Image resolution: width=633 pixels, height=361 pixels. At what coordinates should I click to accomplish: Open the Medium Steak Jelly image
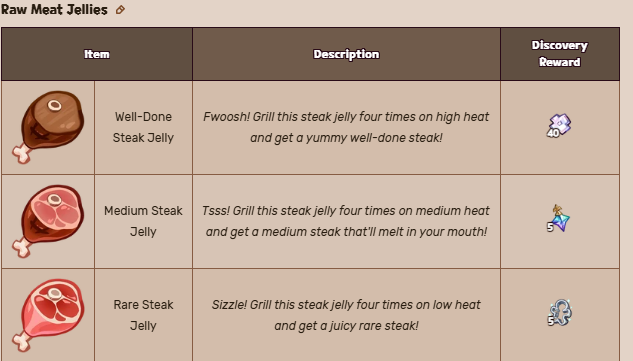[48, 221]
